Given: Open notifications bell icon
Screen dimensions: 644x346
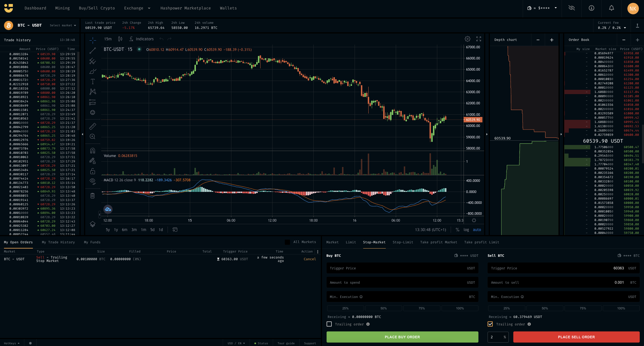Looking at the screenshot, I should pos(611,8).
